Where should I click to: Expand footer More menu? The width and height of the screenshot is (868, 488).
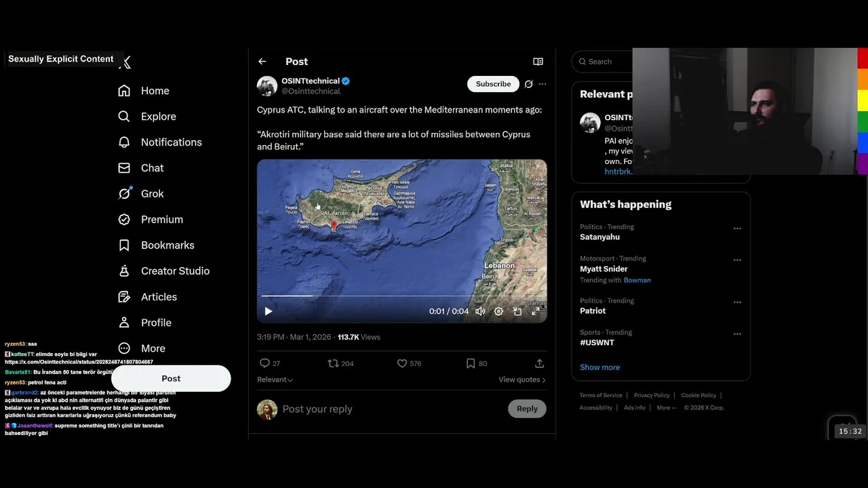[x=666, y=407]
